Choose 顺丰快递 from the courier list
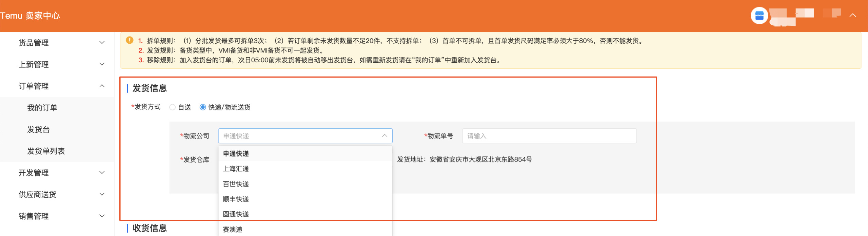This screenshot has height=236, width=868. (x=305, y=199)
